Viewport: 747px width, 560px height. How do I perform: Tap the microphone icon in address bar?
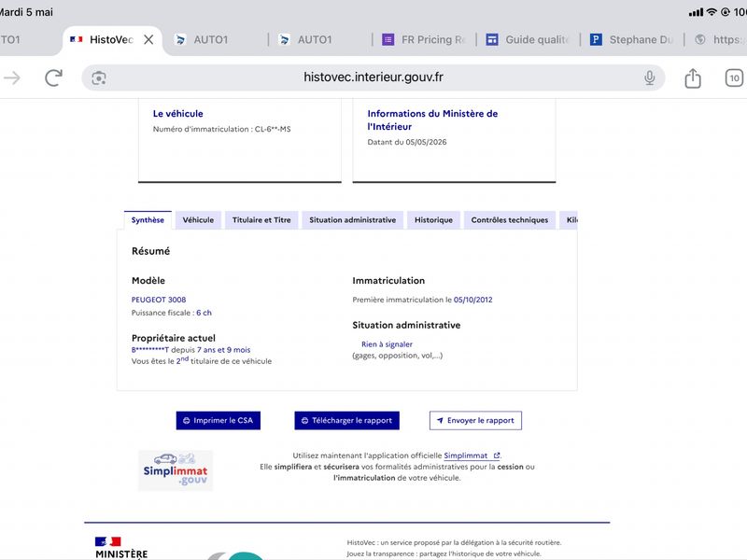point(649,77)
